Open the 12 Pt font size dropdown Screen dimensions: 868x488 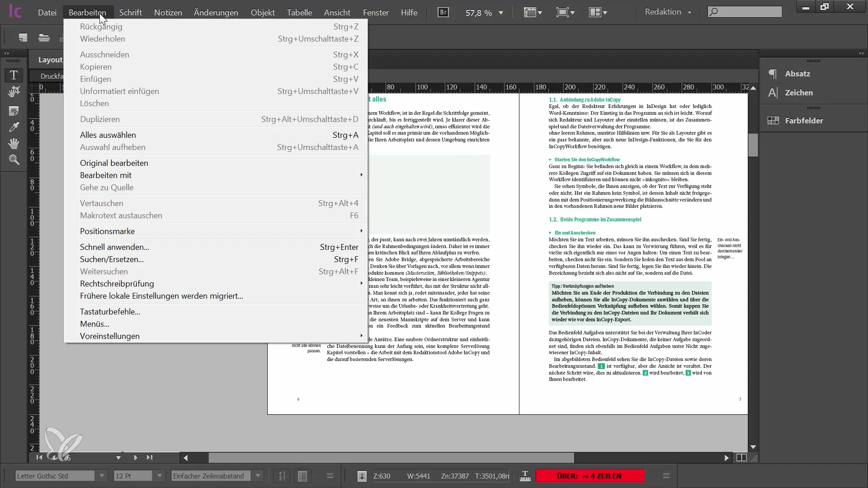click(159, 476)
